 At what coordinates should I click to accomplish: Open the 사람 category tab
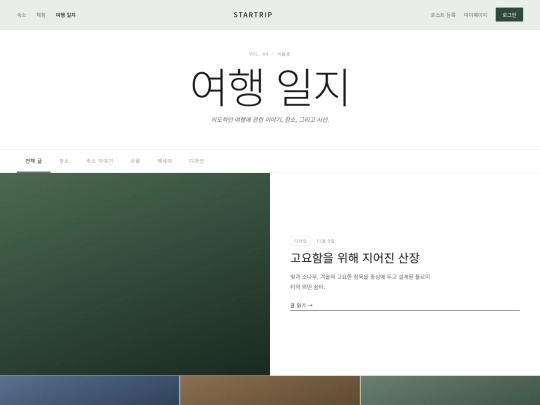tap(135, 161)
